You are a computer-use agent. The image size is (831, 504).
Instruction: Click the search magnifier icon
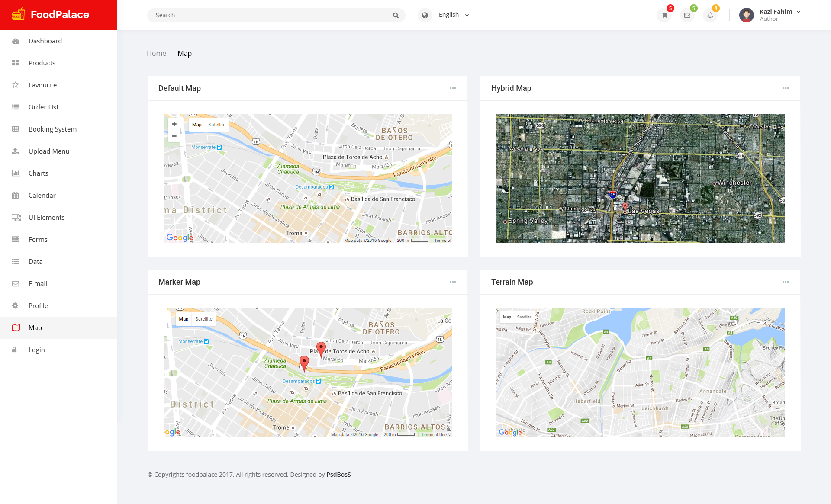(x=396, y=16)
